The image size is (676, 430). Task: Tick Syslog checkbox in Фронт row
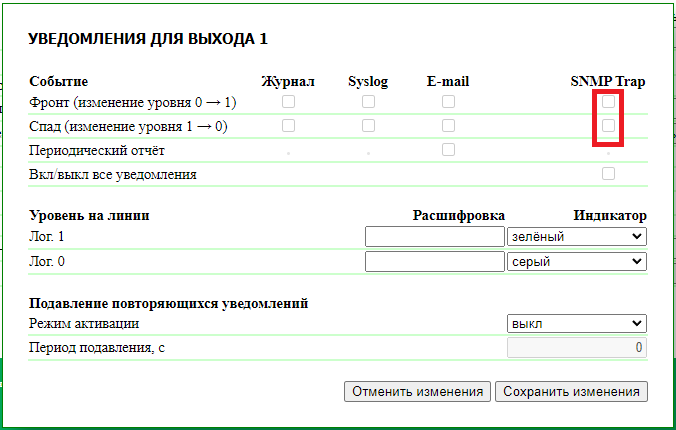(368, 102)
